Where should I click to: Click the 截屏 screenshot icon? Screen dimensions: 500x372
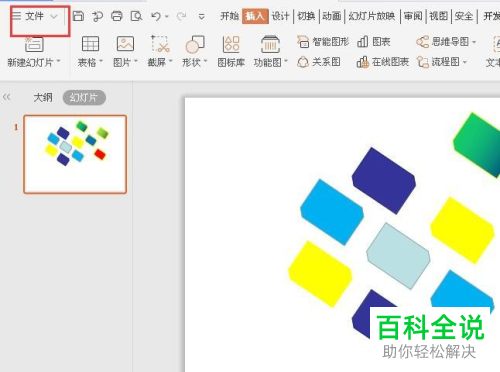(160, 44)
